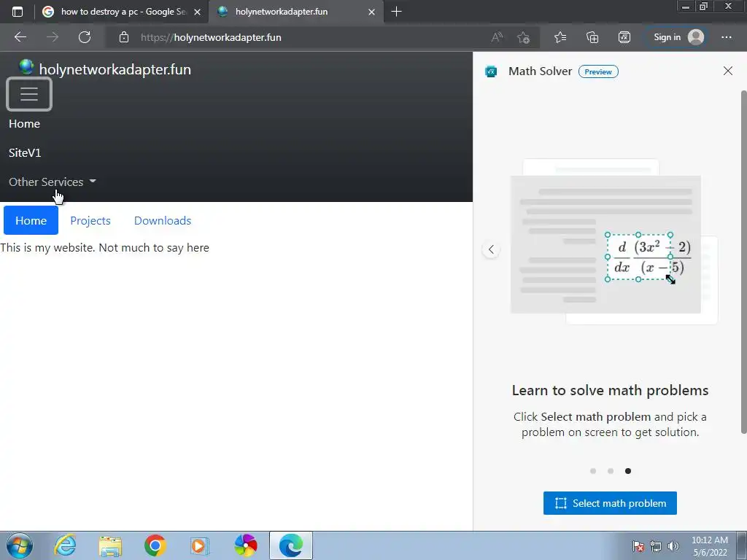
Task: Open the SiteV1 nav link
Action: coord(25,153)
